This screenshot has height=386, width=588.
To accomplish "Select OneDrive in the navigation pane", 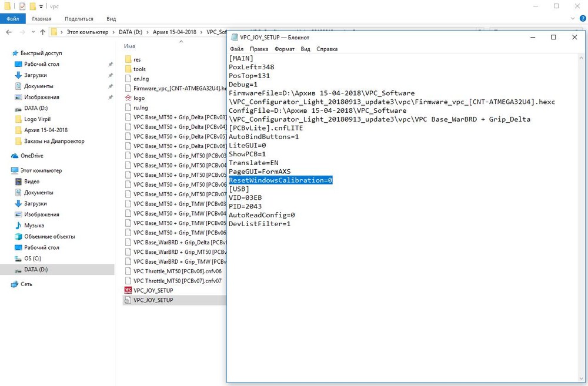I will tap(32, 156).
